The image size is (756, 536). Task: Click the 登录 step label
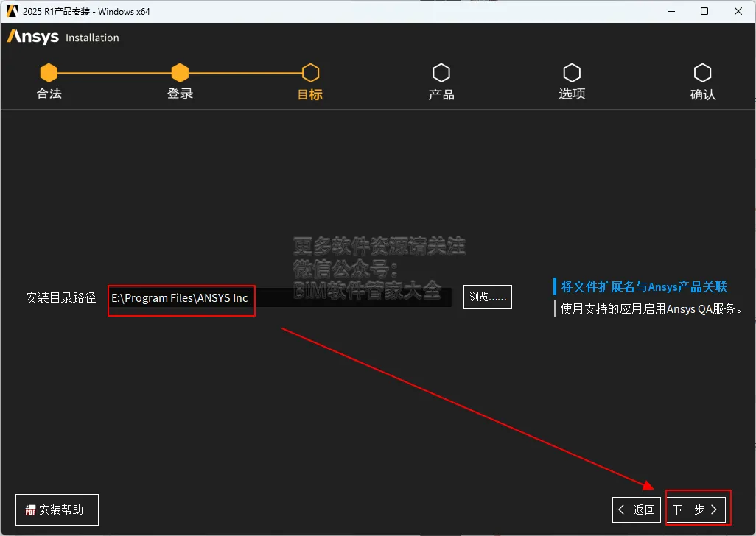[x=181, y=94]
